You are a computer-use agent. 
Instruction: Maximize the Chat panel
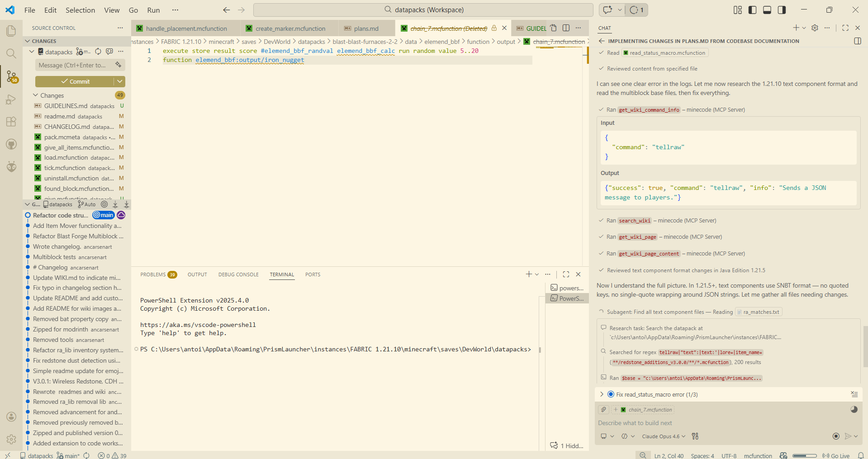click(845, 28)
